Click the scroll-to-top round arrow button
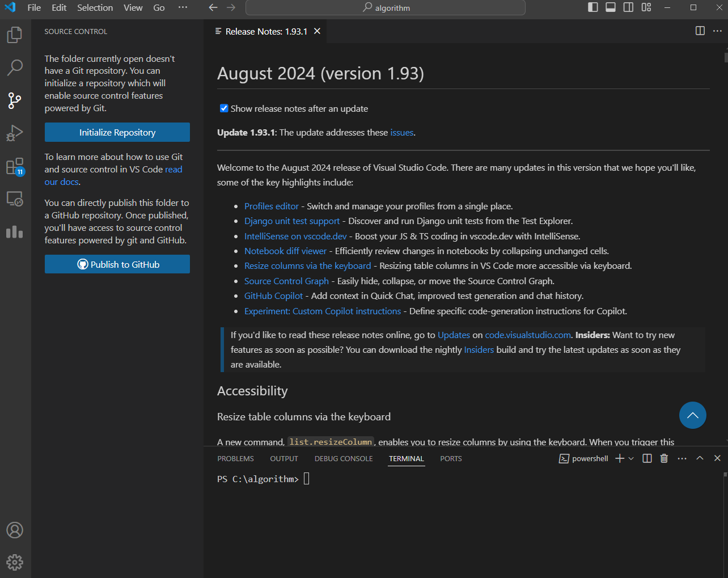The width and height of the screenshot is (728, 578). click(693, 415)
